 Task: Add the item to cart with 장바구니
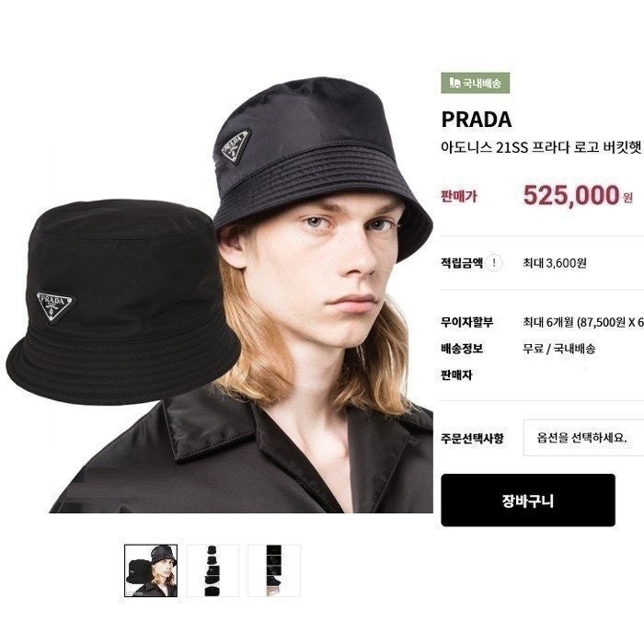coord(528,500)
